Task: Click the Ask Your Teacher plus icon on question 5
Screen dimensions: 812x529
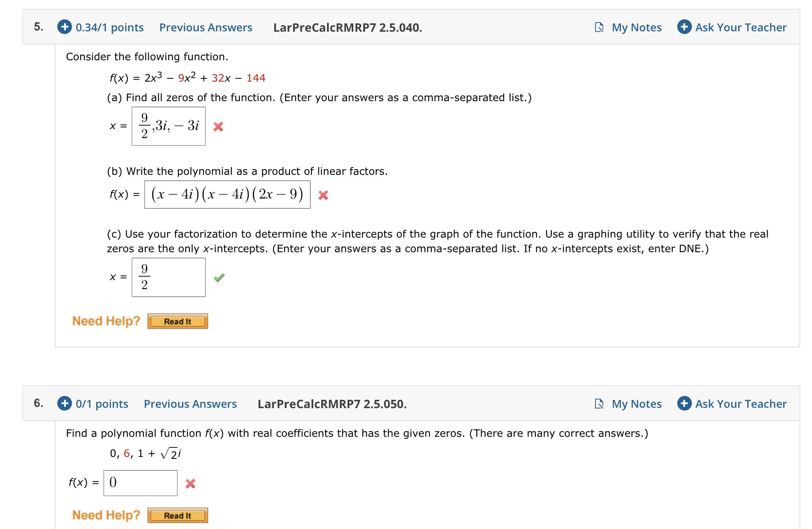Action: point(684,27)
